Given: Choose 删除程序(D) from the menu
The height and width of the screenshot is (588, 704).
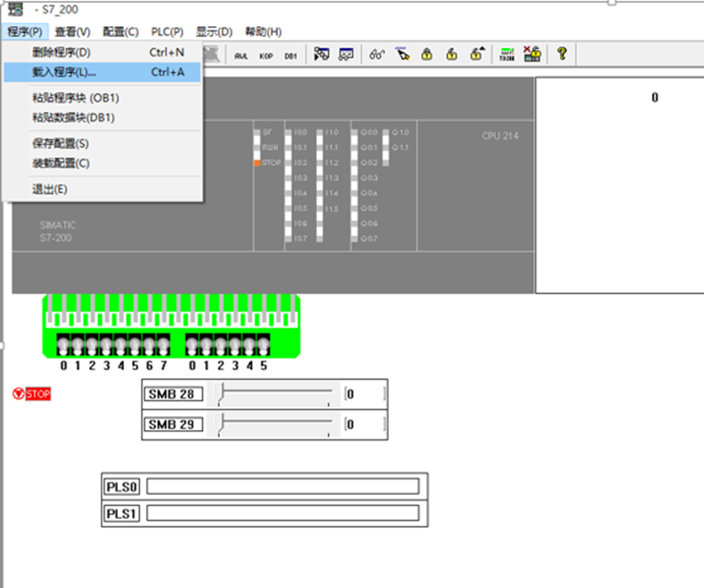Looking at the screenshot, I should (102, 53).
